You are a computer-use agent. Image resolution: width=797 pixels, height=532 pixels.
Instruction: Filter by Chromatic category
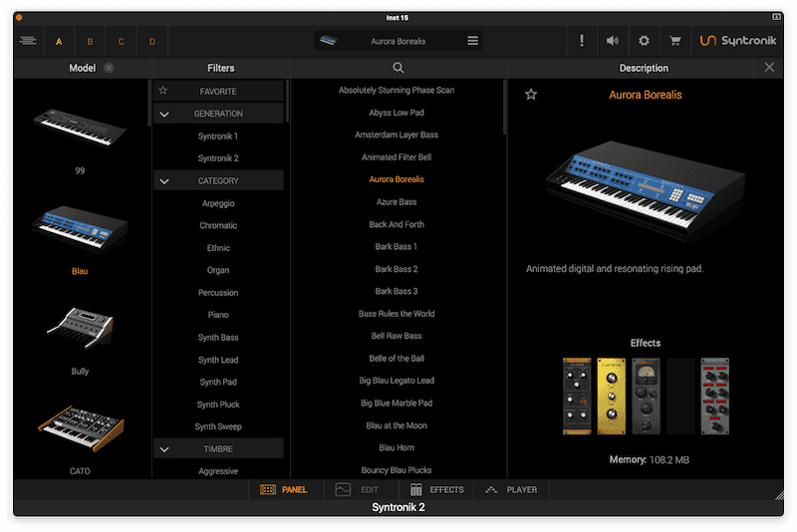click(218, 225)
